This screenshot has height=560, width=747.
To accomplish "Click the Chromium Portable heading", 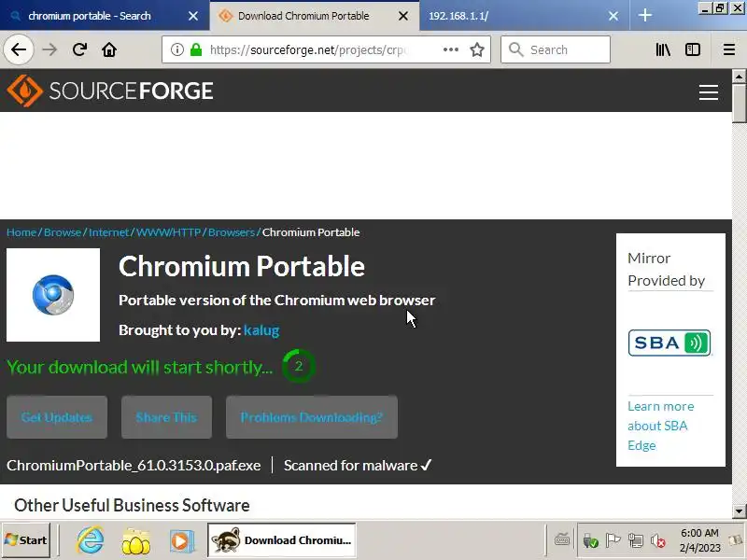I will click(x=242, y=266).
